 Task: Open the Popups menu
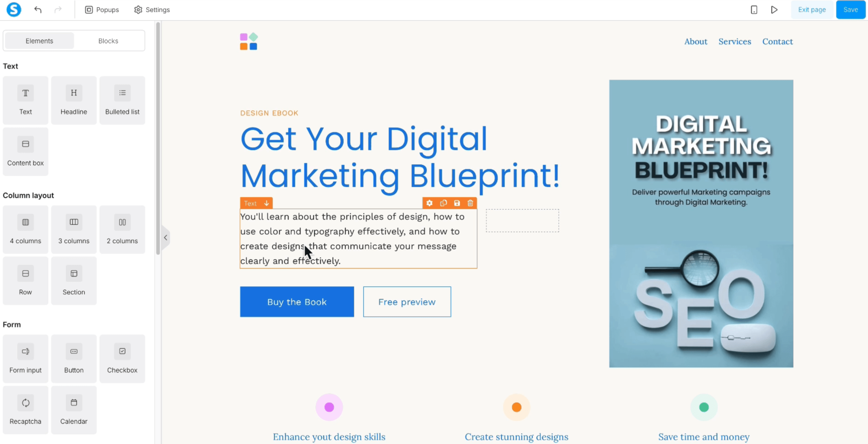(102, 10)
